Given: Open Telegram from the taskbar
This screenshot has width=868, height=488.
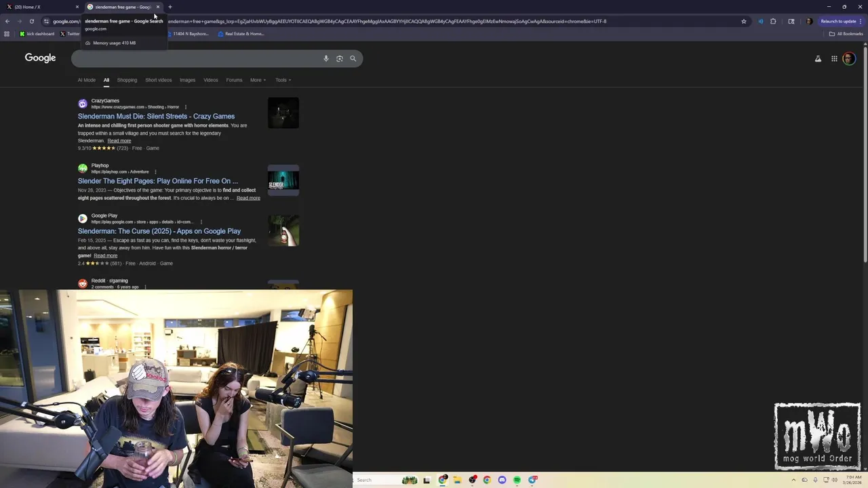Looking at the screenshot, I should (x=532, y=480).
